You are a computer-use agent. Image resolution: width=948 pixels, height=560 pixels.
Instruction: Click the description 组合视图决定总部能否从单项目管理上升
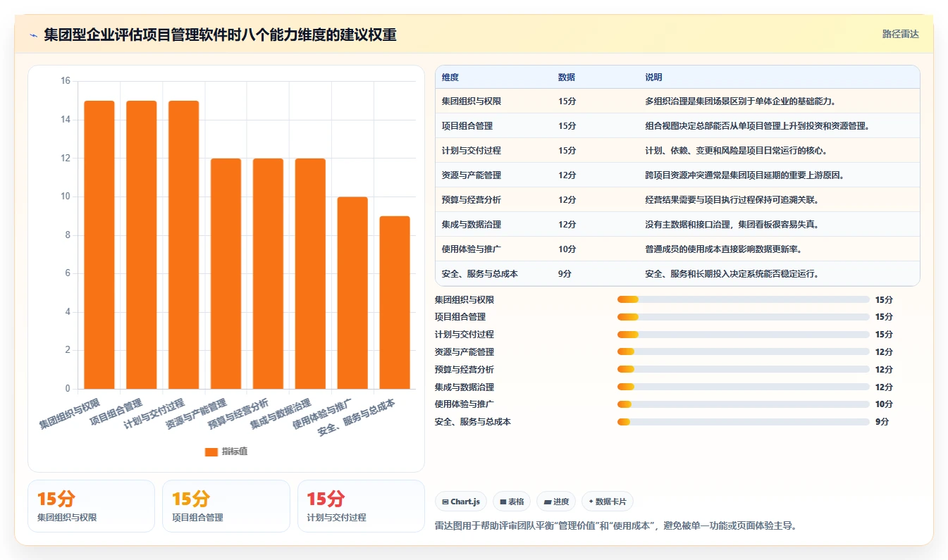click(758, 126)
